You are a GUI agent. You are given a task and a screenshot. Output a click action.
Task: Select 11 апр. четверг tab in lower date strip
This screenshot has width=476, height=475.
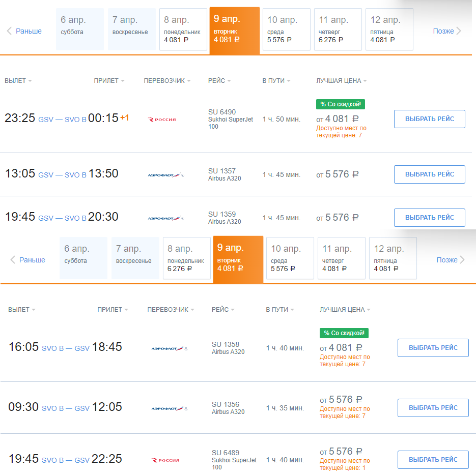click(x=342, y=258)
